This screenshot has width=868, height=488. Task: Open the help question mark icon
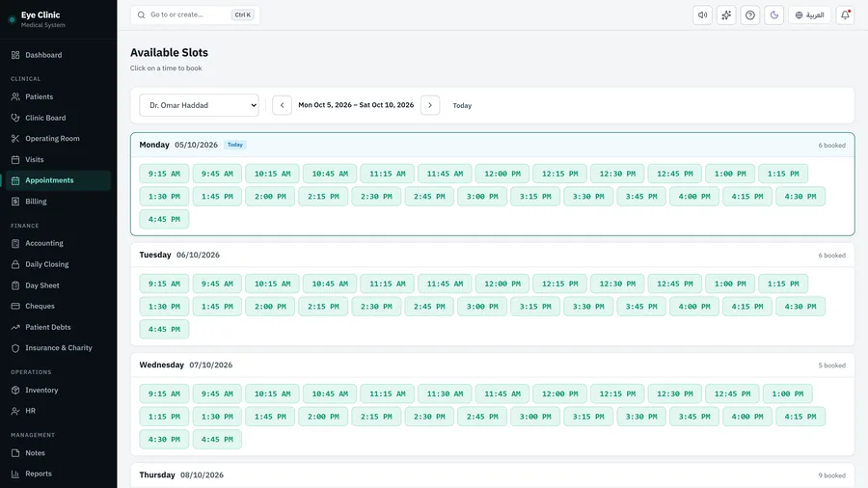[750, 14]
